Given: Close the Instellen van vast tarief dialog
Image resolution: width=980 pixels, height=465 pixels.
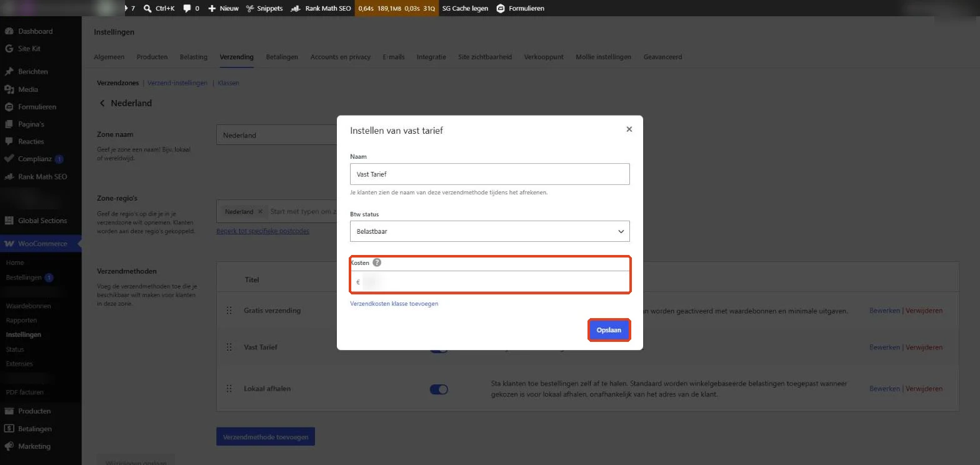Looking at the screenshot, I should pos(629,129).
